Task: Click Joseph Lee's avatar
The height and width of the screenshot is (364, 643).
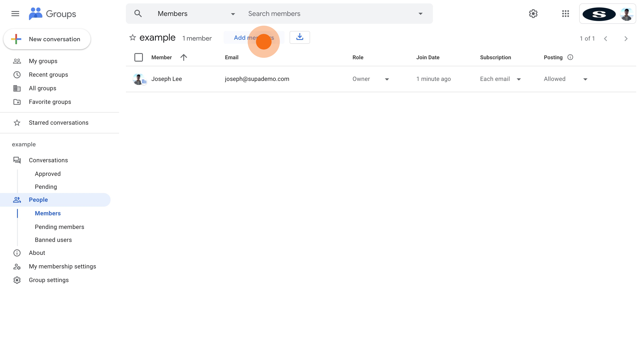Action: (x=138, y=79)
